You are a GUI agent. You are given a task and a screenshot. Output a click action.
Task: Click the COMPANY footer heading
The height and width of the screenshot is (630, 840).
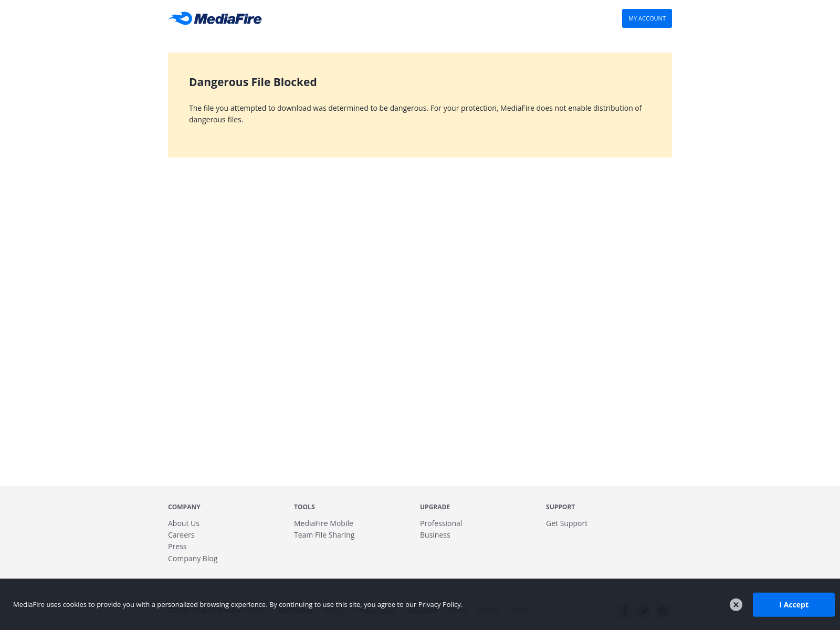184,507
